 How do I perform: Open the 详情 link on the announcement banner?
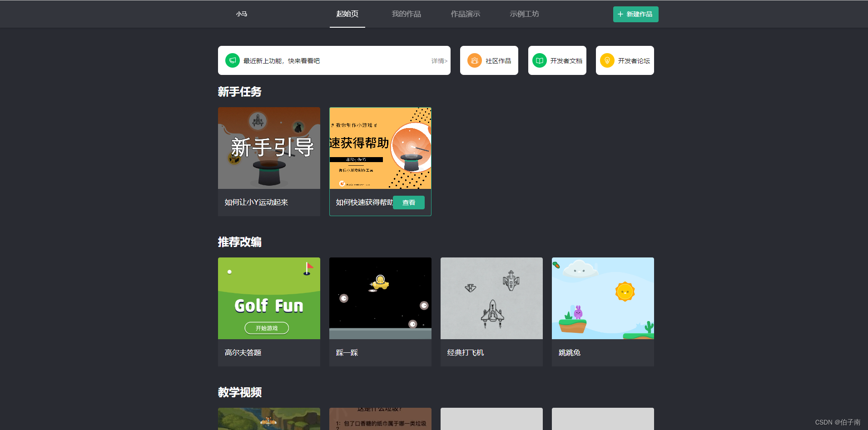tap(439, 60)
